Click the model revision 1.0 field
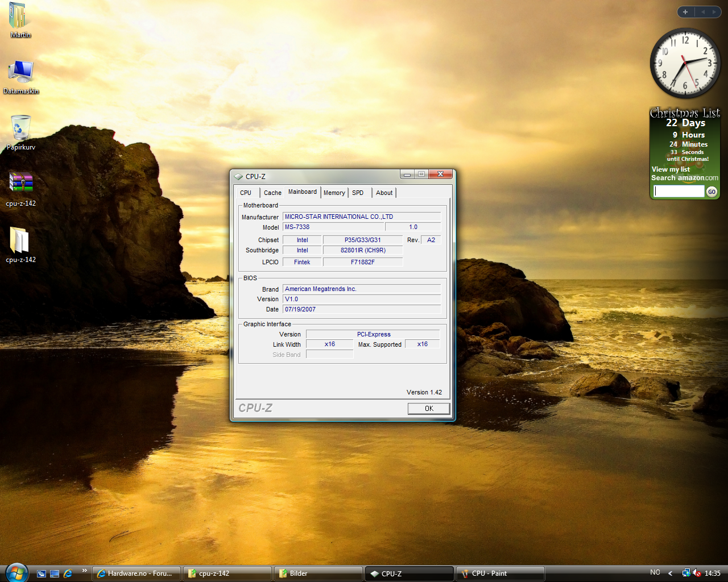The height and width of the screenshot is (582, 728). point(413,227)
